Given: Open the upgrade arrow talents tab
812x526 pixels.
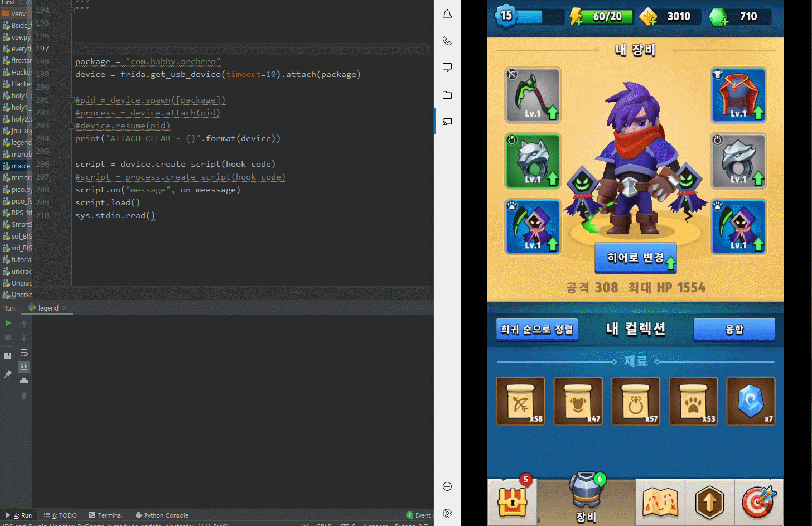Looking at the screenshot, I should 709,501.
